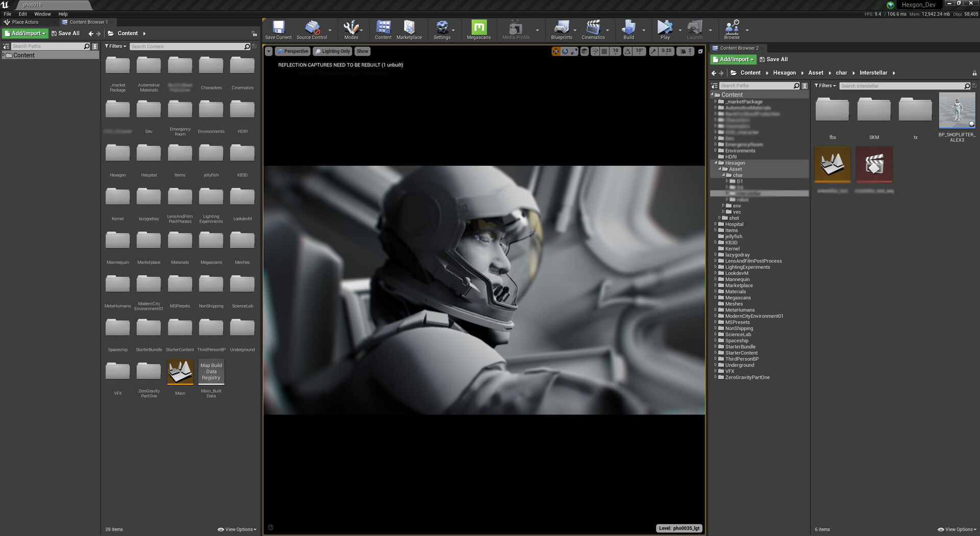Open the Cinematics toolbar icon
The height and width of the screenshot is (536, 980).
593,30
